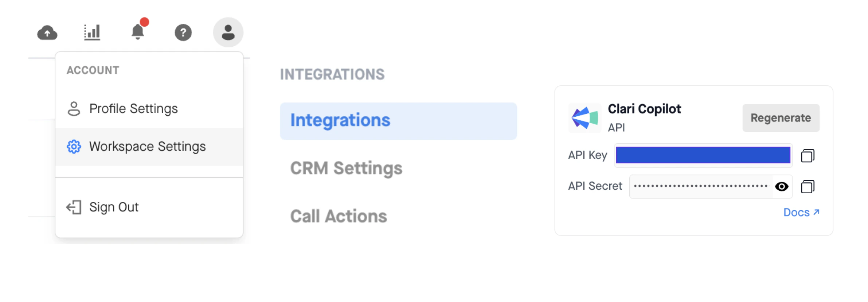
Task: Open the analytics bar chart icon
Action: 92,32
